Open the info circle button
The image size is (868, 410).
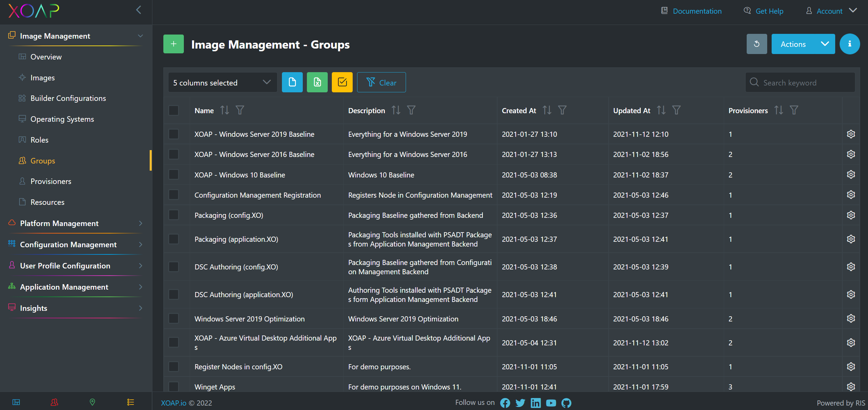pos(850,44)
